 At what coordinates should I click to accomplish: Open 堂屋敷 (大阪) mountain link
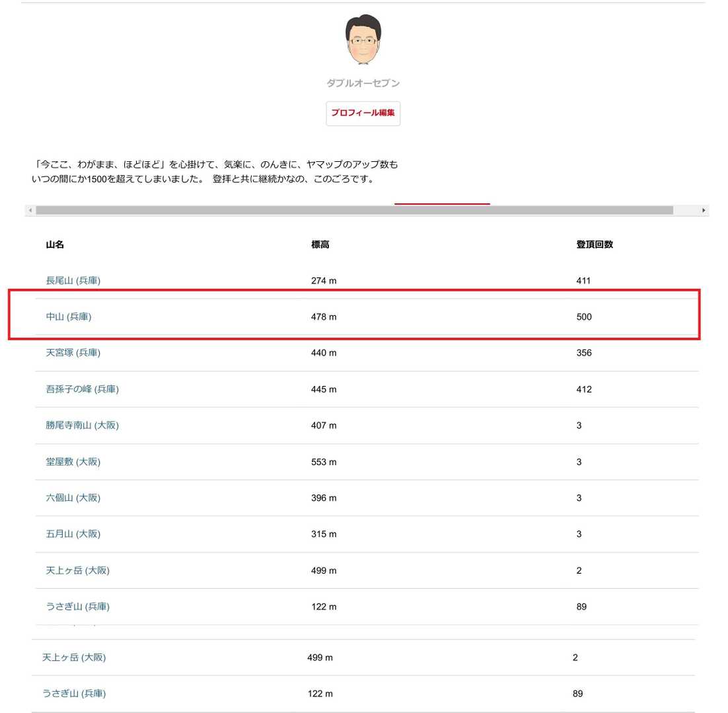tap(73, 462)
